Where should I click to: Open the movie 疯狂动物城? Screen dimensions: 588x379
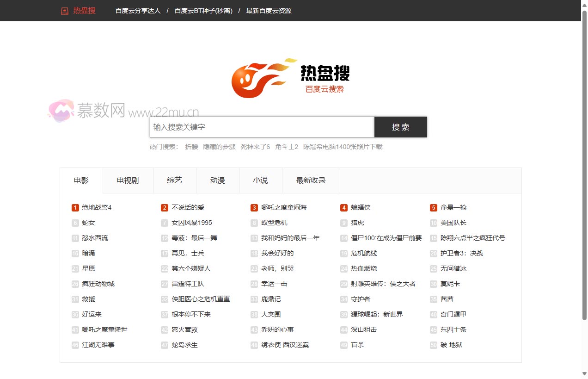click(x=98, y=284)
